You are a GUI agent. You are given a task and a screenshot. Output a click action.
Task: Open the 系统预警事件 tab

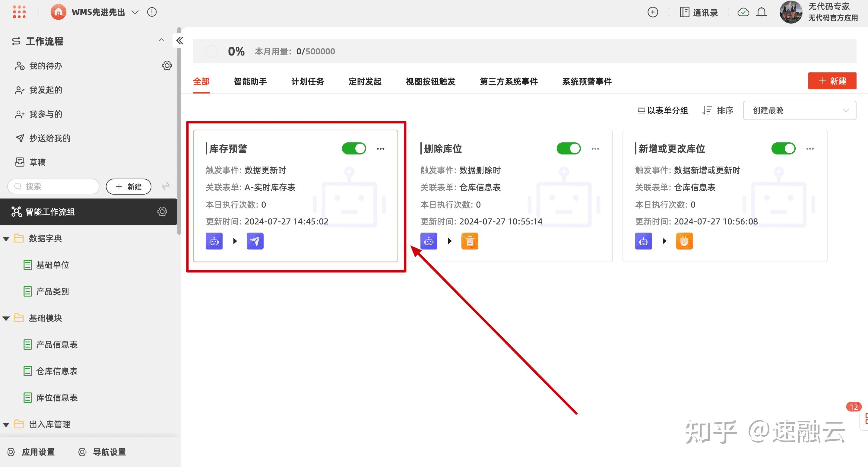coord(587,81)
